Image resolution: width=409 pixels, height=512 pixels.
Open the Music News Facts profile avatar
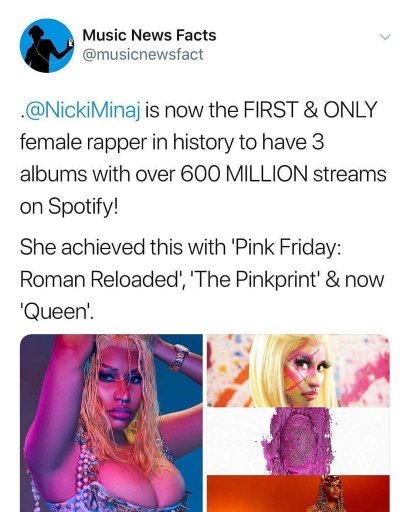47,45
